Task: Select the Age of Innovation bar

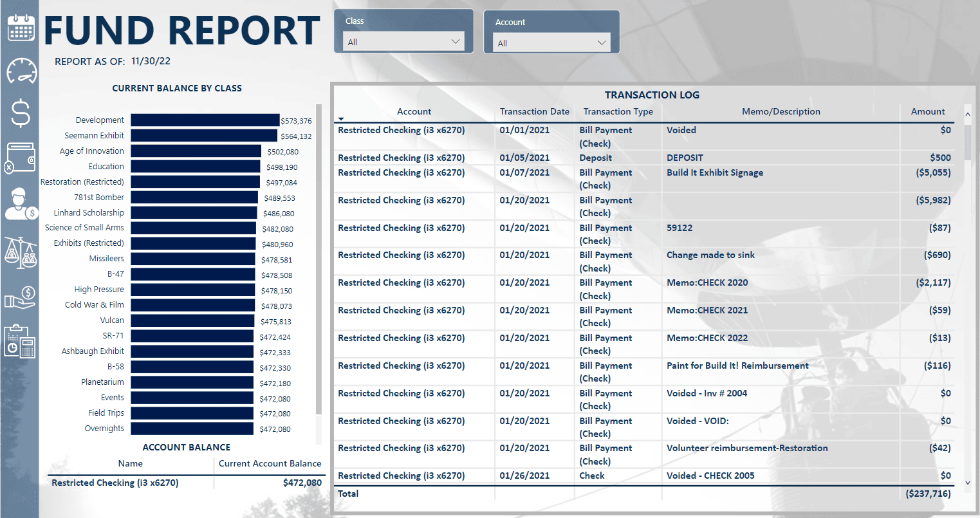Action: 196,151
